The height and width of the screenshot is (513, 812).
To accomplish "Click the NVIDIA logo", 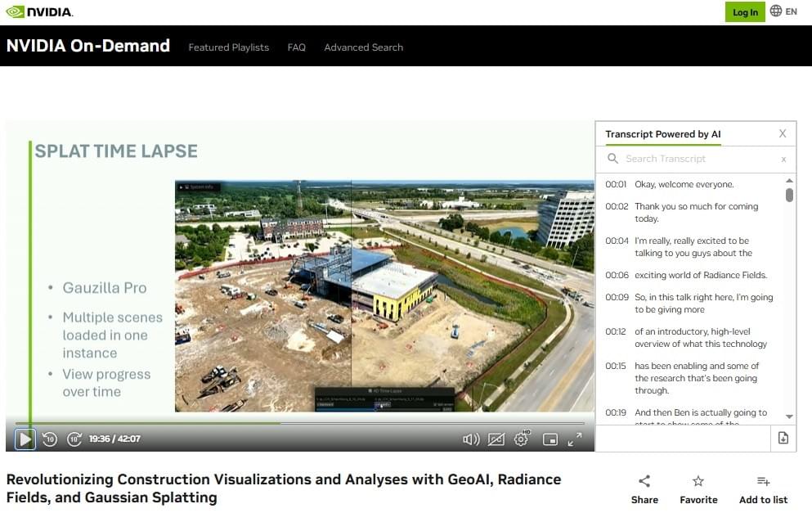I will (39, 11).
